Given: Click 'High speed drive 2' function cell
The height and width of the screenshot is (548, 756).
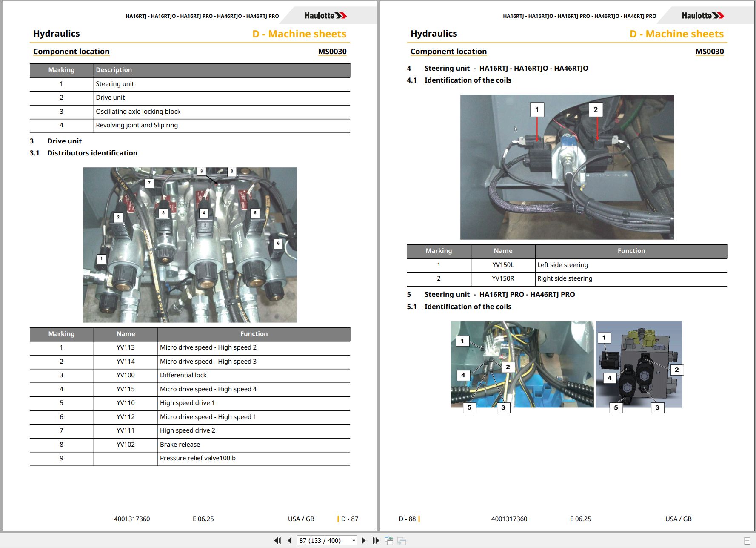Looking at the screenshot, I should point(254,430).
